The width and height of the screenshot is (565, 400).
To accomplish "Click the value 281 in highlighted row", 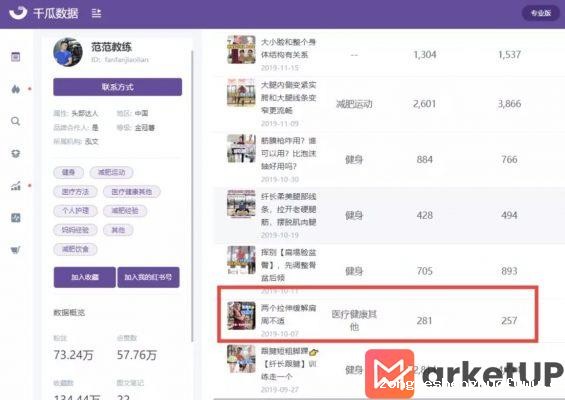I will pos(424,320).
